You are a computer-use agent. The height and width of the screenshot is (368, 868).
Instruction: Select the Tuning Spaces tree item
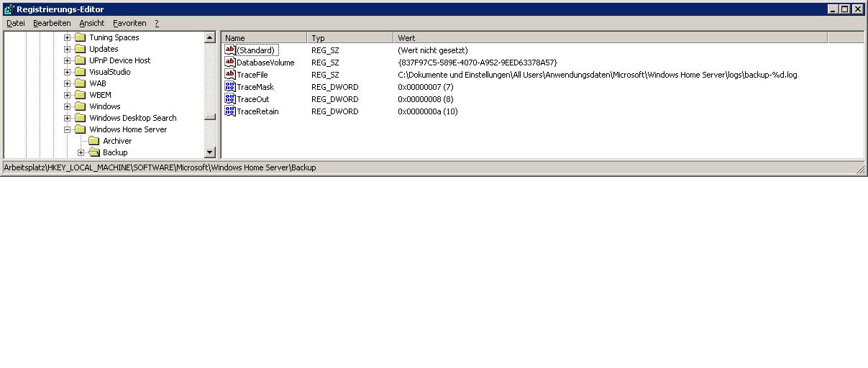[x=114, y=37]
